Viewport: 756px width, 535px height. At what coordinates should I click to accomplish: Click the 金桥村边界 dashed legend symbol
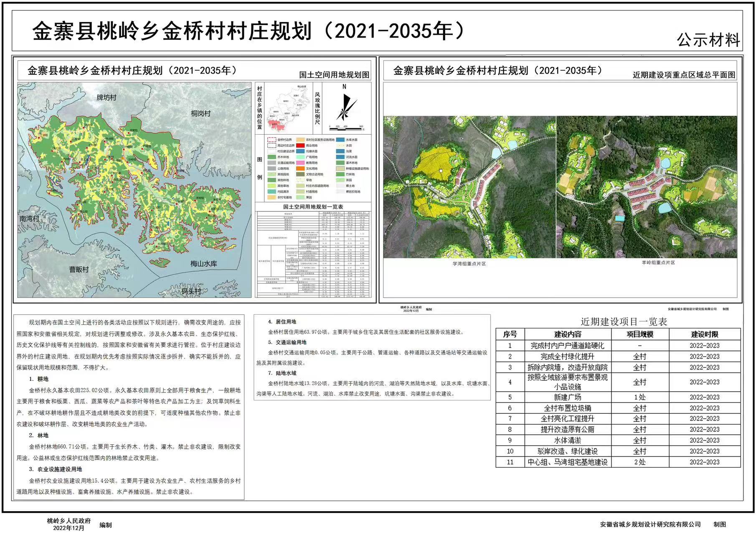pos(271,140)
